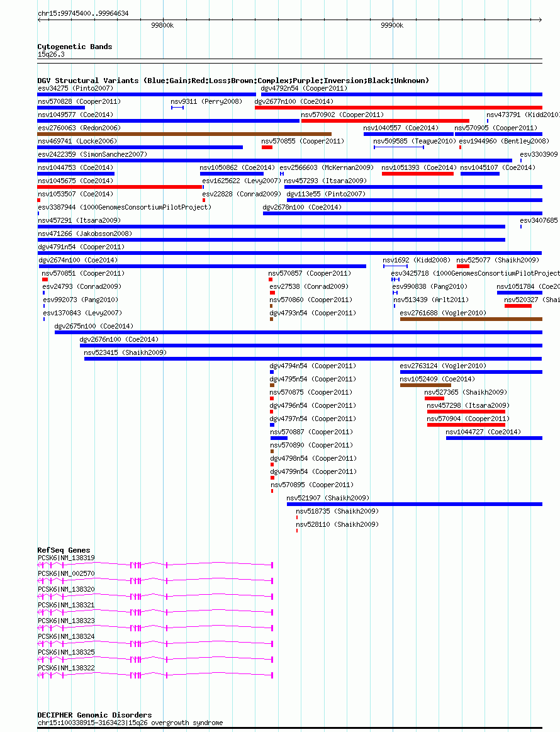Open the nsv1040557 (Coe2014) label
Screen dimensions: 560x732
pyautogui.click(x=401, y=128)
